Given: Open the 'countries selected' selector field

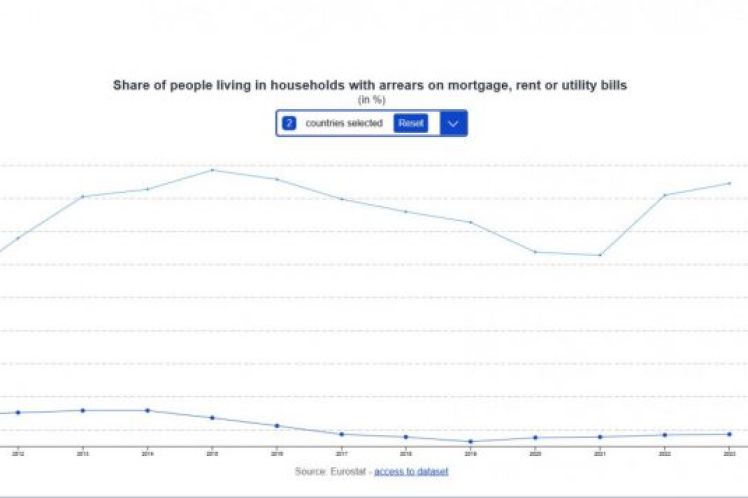Looking at the screenshot, I should pyautogui.click(x=344, y=123).
